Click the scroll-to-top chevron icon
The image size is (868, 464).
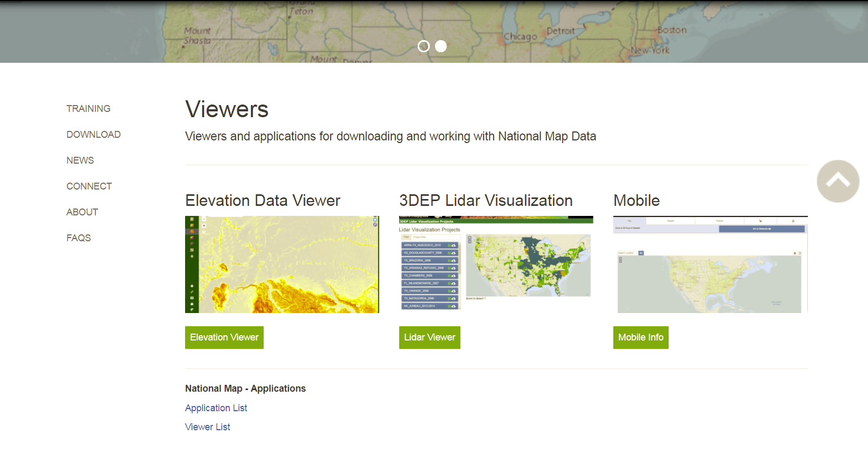coord(838,181)
